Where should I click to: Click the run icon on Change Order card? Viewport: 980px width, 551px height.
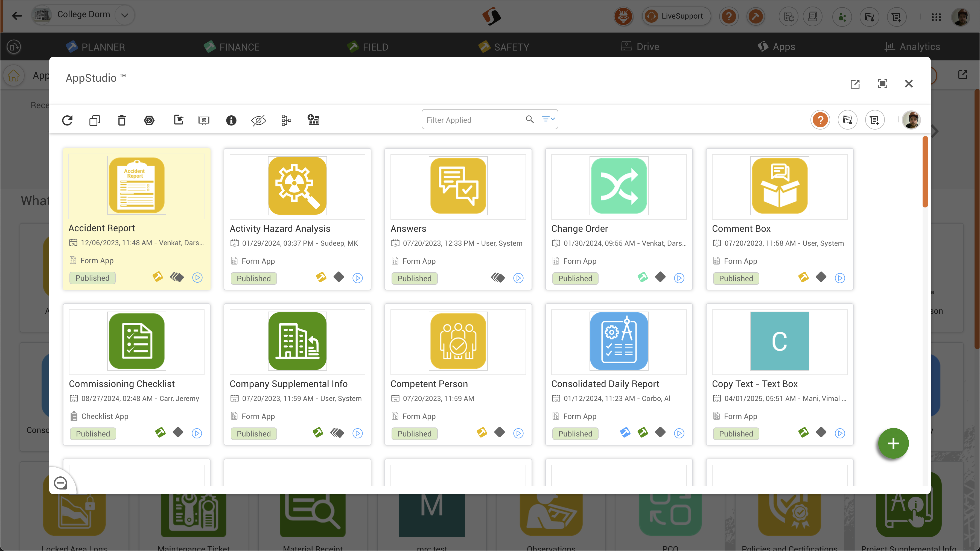pos(679,278)
